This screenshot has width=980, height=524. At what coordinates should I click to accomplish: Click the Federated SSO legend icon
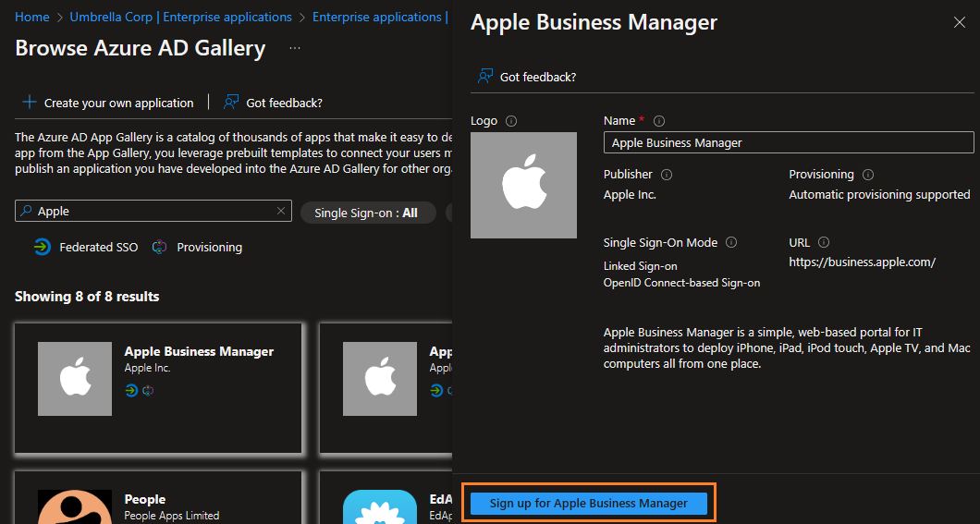pos(42,248)
